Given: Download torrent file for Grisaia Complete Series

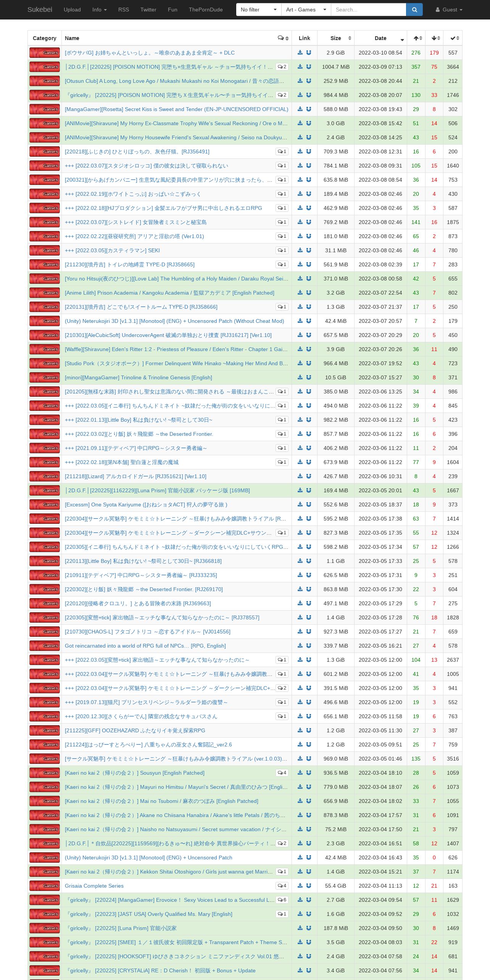Looking at the screenshot, I should (x=300, y=885).
